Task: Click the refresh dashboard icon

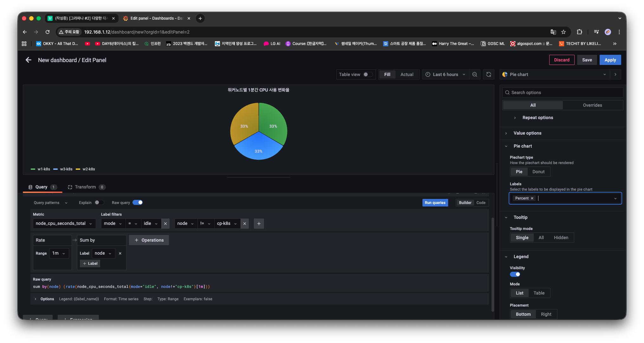Action: coord(488,74)
